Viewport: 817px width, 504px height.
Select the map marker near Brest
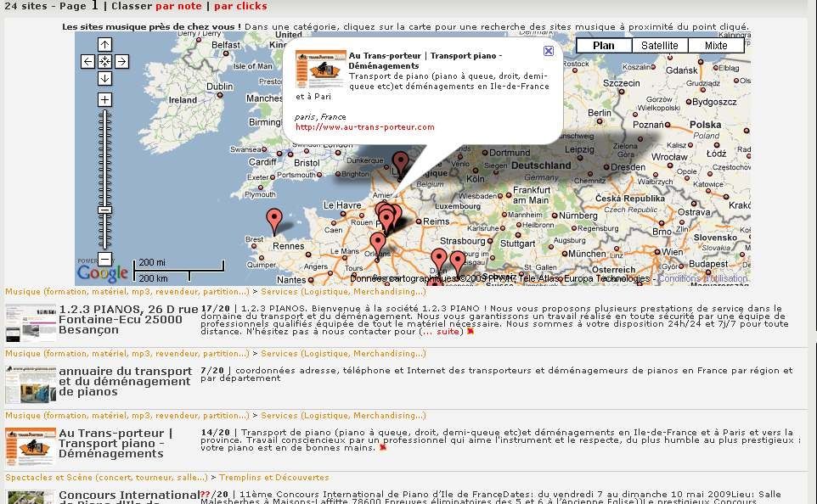(x=274, y=221)
